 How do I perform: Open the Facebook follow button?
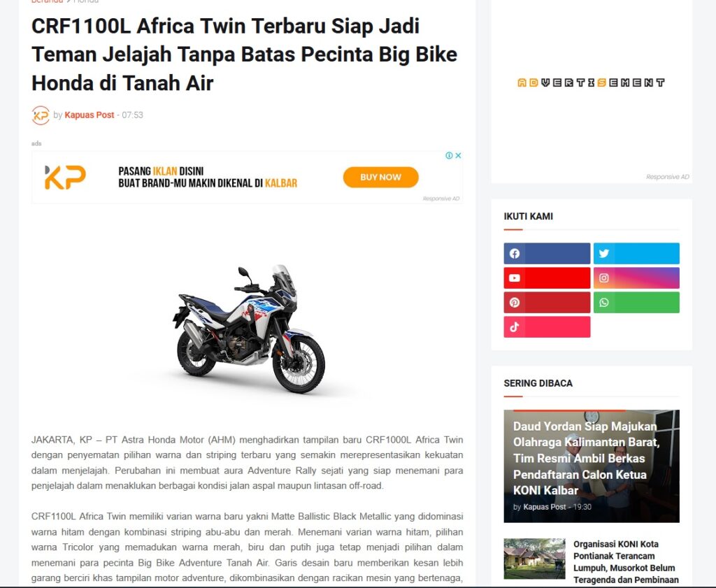(x=547, y=253)
